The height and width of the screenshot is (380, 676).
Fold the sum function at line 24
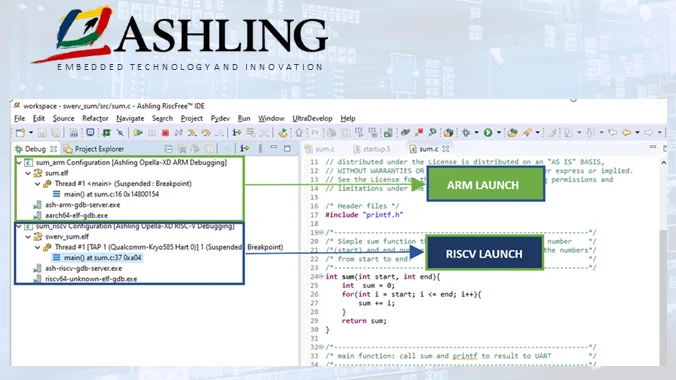(x=321, y=276)
